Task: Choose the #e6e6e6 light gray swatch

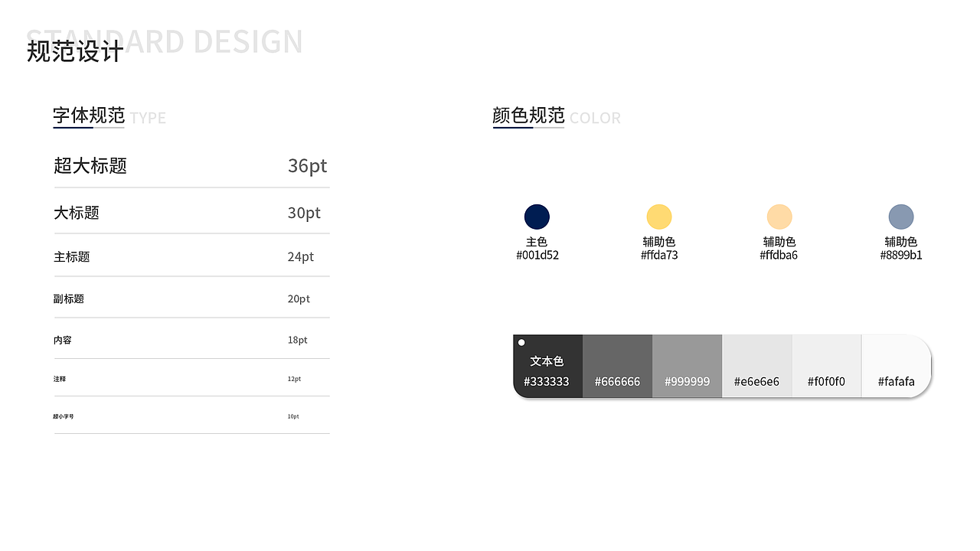Action: click(x=756, y=367)
